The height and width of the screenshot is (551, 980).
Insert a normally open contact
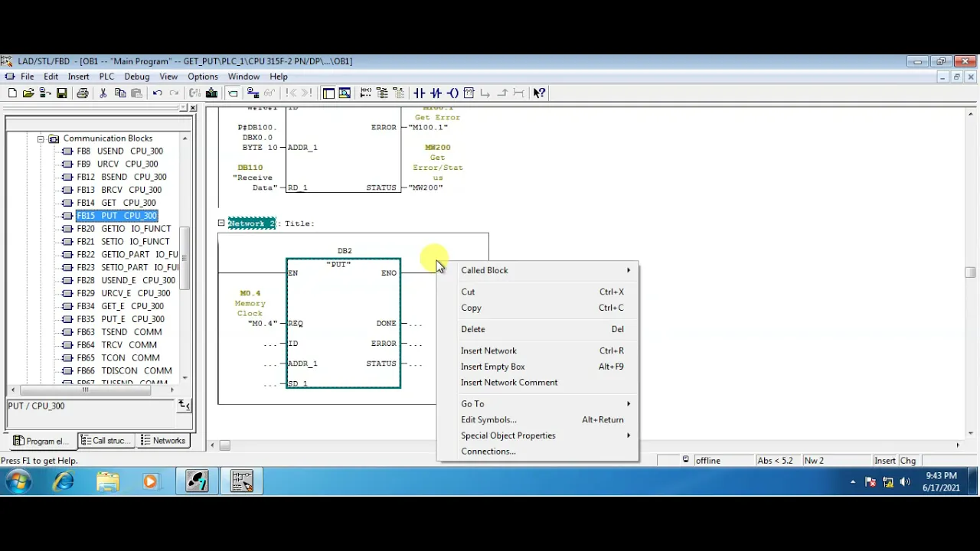tap(420, 93)
